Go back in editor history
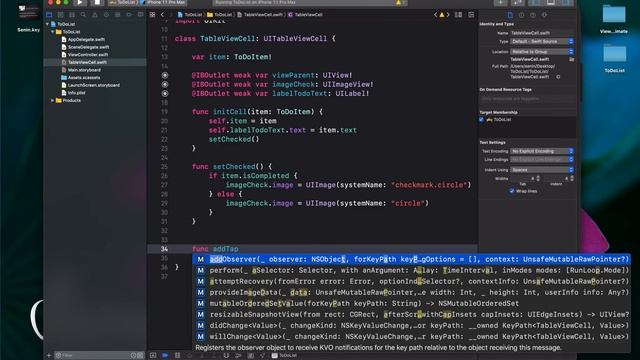Image resolution: width=640 pixels, height=360 pixels. 162,15
